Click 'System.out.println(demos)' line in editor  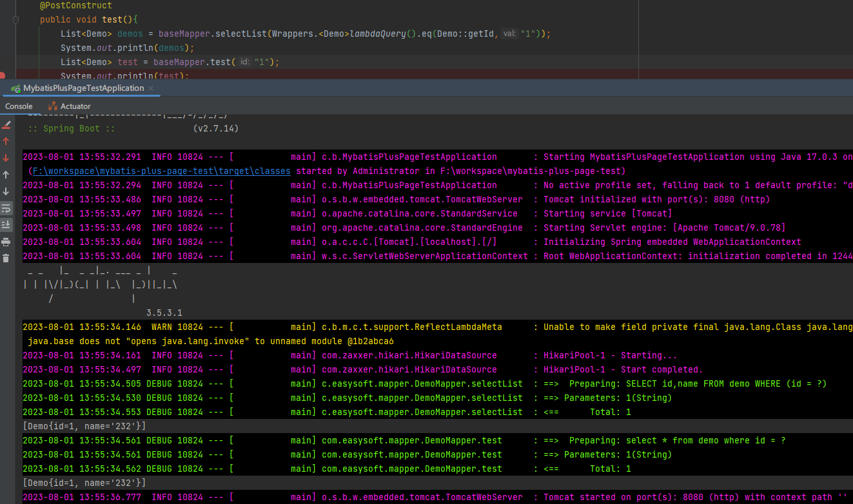(128, 48)
